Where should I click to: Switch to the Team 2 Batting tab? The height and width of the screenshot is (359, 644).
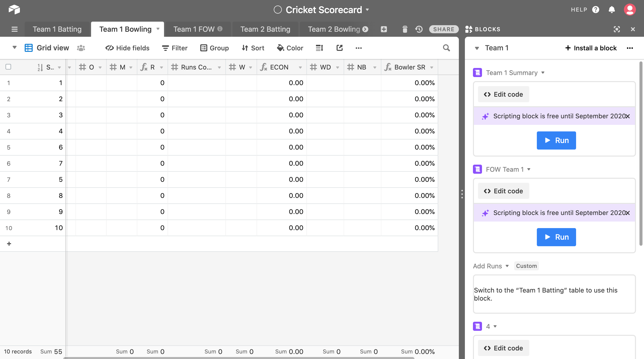[265, 29]
